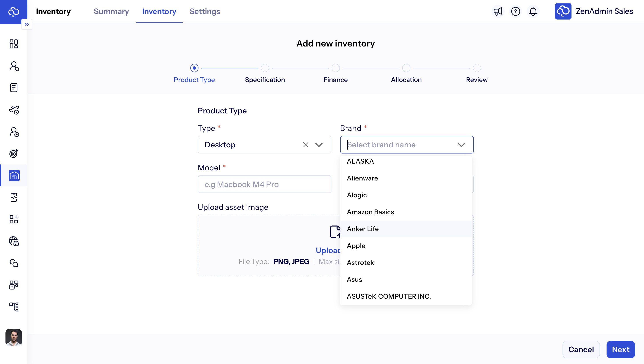Click the Cancel button
The height and width of the screenshot is (364, 644).
pyautogui.click(x=581, y=349)
